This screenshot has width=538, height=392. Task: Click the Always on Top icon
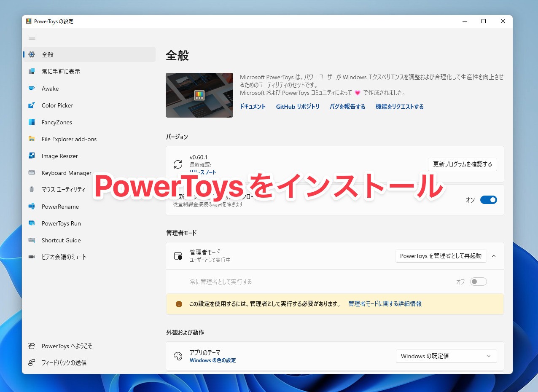[32, 72]
